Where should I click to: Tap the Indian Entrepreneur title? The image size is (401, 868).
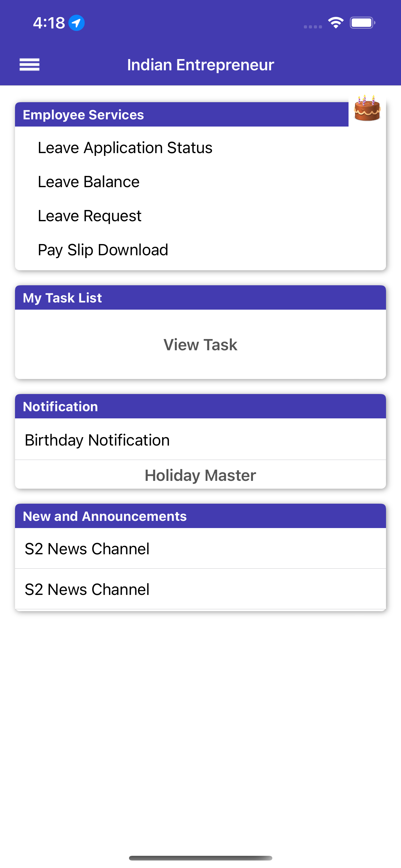point(200,65)
